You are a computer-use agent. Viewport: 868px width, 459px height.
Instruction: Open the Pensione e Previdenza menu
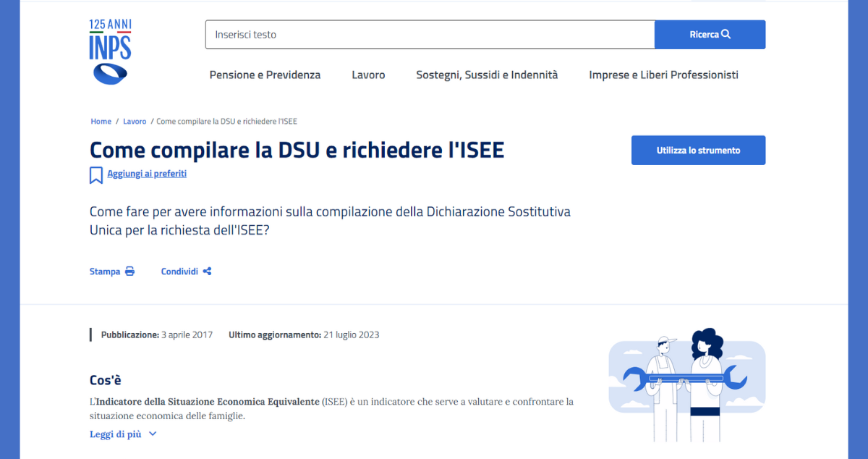tap(265, 75)
